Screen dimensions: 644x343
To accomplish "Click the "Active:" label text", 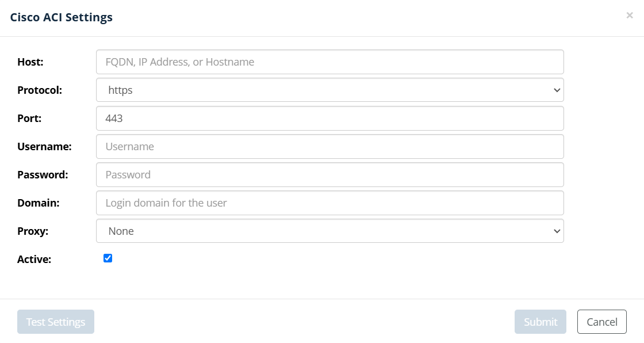I will tap(34, 260).
